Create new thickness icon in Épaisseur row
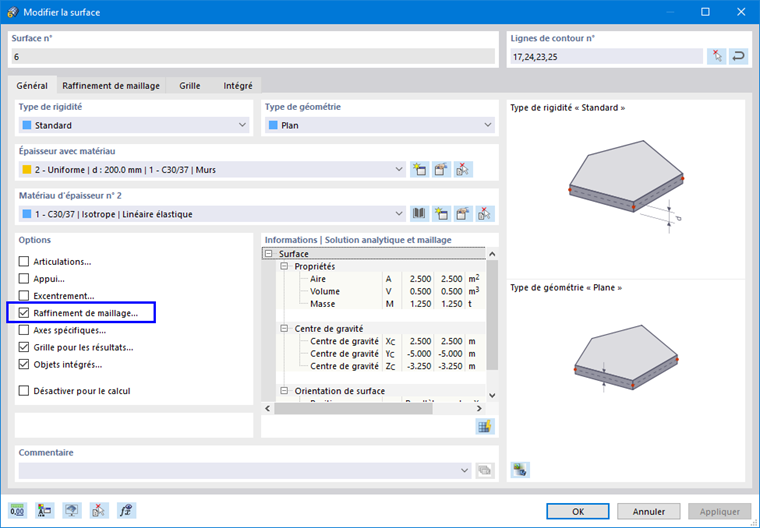 click(x=419, y=170)
